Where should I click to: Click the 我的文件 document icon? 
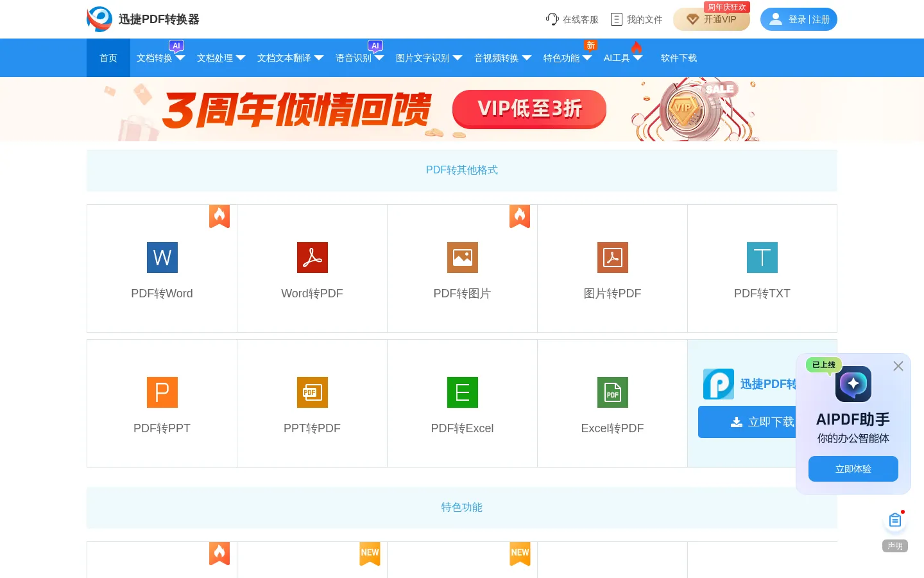[x=617, y=19]
